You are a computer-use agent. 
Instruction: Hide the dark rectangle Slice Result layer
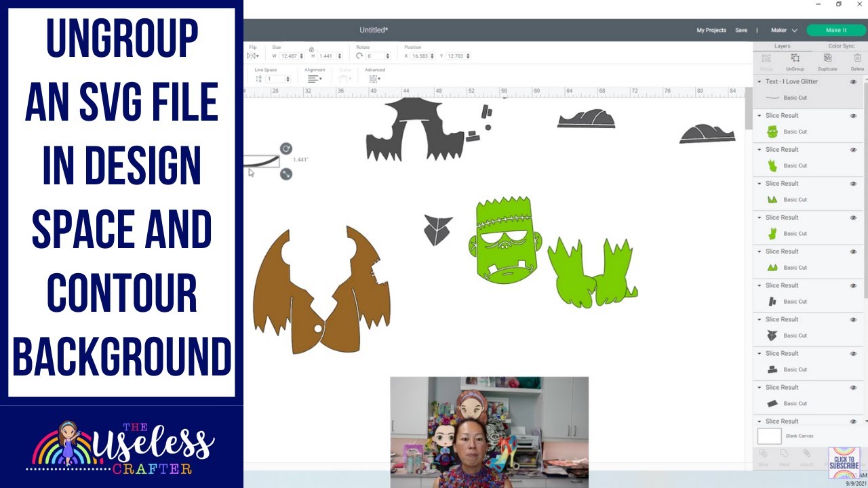[x=853, y=387]
